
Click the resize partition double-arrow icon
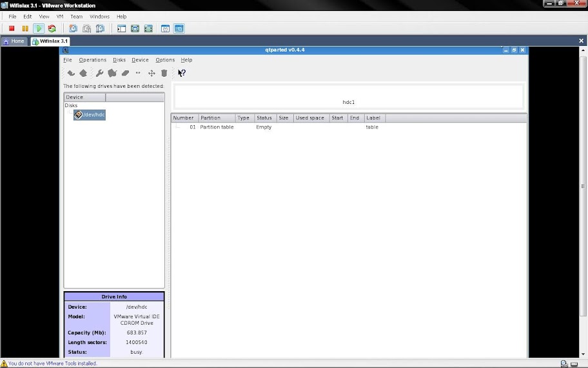138,73
